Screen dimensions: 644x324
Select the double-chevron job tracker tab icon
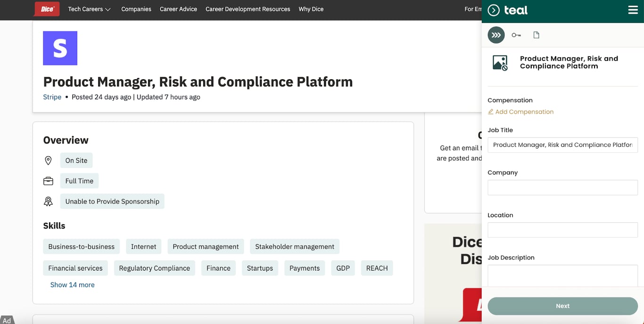coord(496,35)
